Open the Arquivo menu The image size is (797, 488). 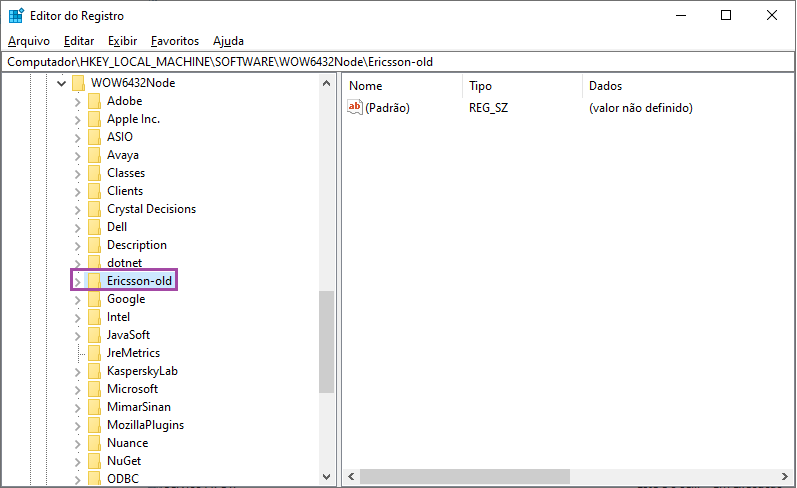click(29, 41)
